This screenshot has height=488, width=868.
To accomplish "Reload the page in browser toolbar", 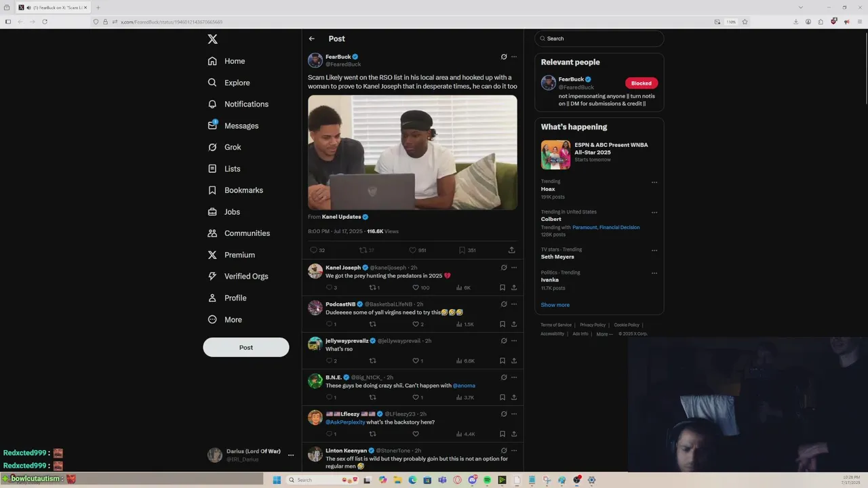I will point(45,22).
